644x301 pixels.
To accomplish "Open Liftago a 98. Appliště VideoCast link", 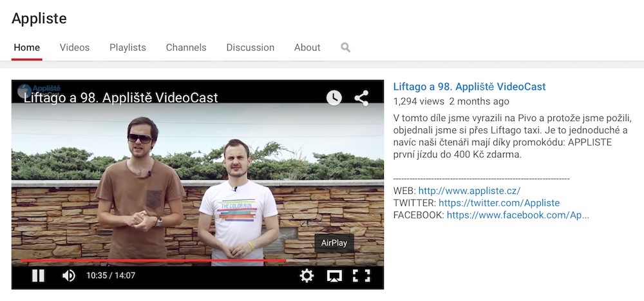I will tap(469, 86).
